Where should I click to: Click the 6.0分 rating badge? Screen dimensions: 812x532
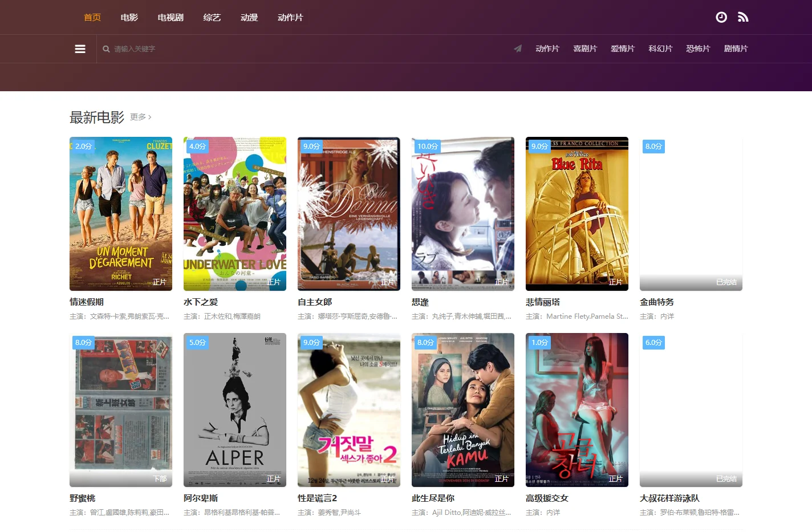coord(653,343)
